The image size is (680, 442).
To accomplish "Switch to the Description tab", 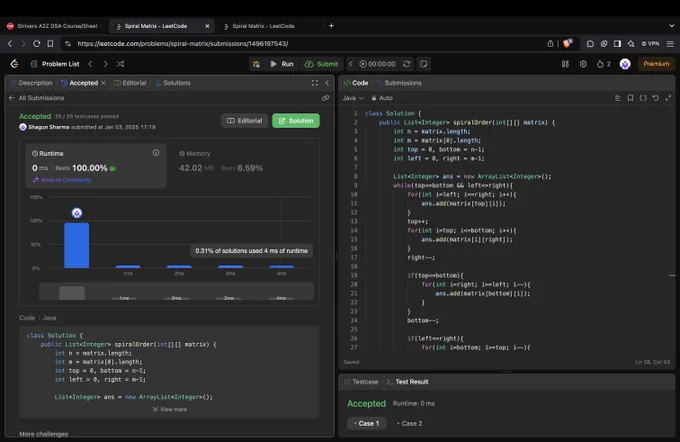I will (31, 83).
